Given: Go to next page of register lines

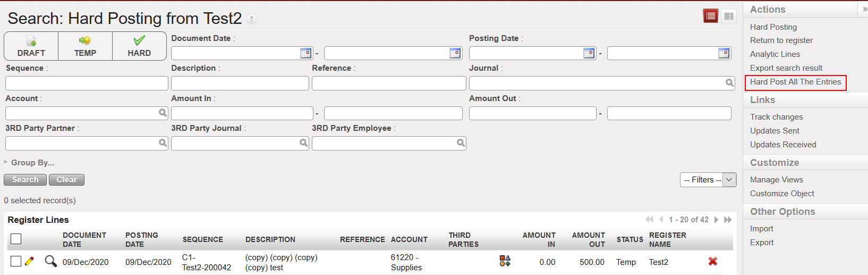Looking at the screenshot, I should point(716,220).
